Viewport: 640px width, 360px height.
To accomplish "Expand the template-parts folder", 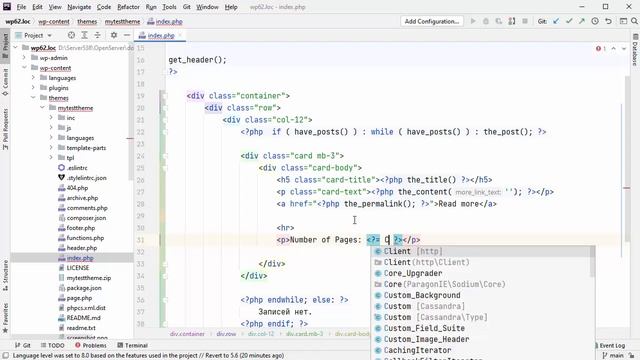I will [51, 148].
